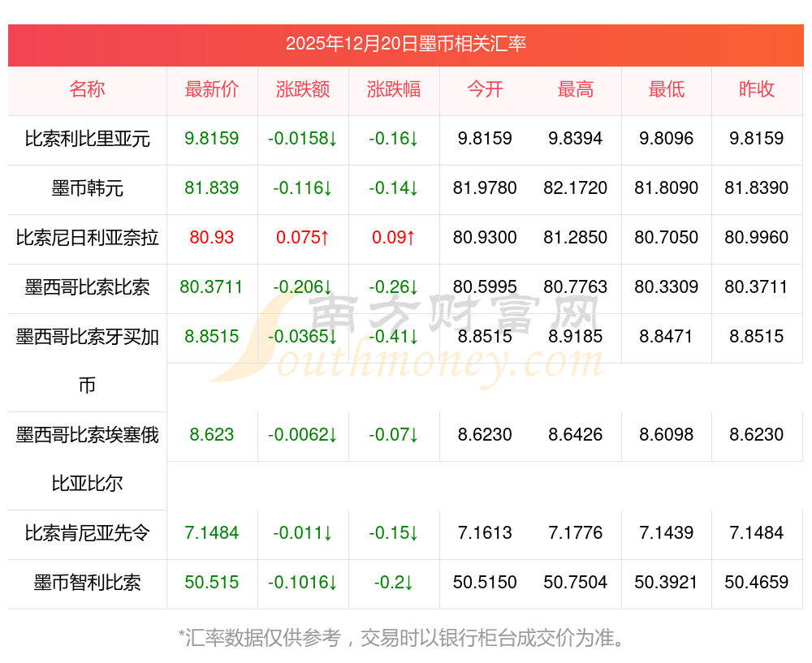The width and height of the screenshot is (812, 663).
Task: Click the red 0.09 rise percentage
Action: click(394, 238)
